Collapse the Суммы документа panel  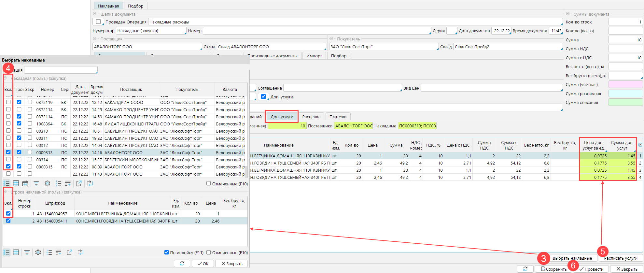[x=568, y=14]
